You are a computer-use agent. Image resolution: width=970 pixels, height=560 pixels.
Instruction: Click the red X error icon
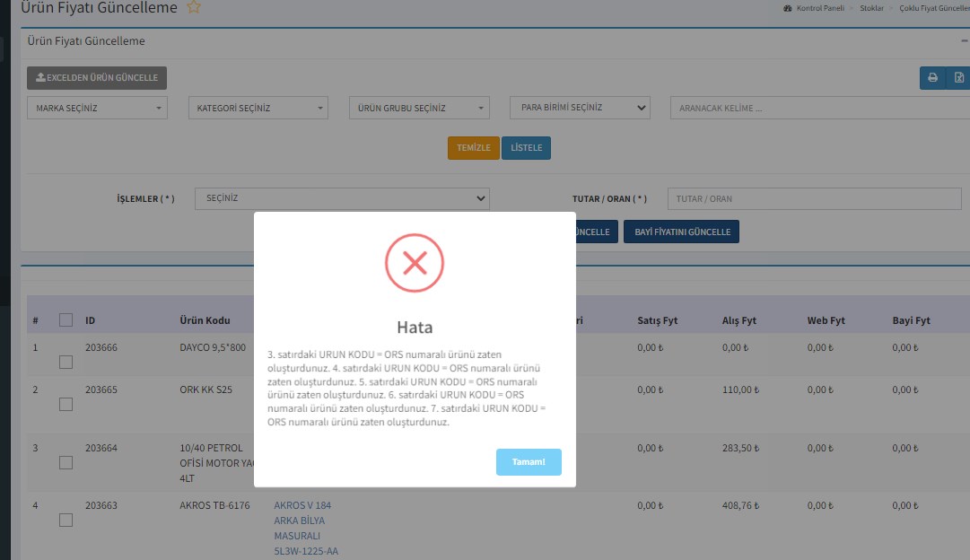pos(415,263)
